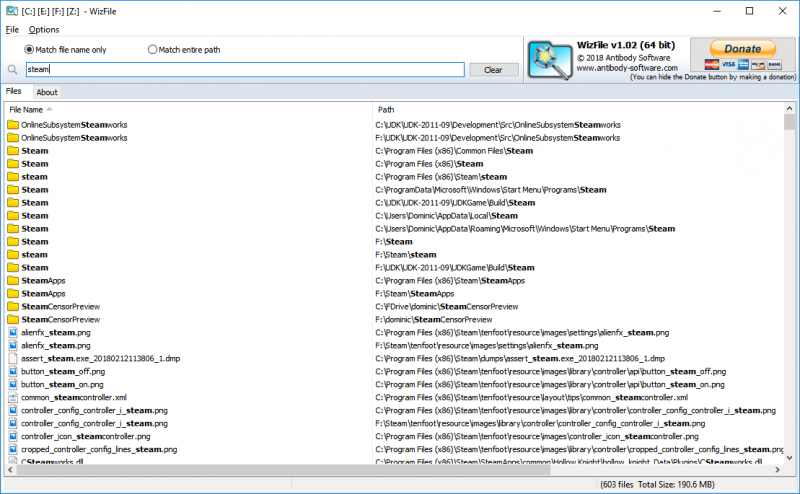Open the File menu
Viewport: 800px width, 494px height.
click(12, 30)
